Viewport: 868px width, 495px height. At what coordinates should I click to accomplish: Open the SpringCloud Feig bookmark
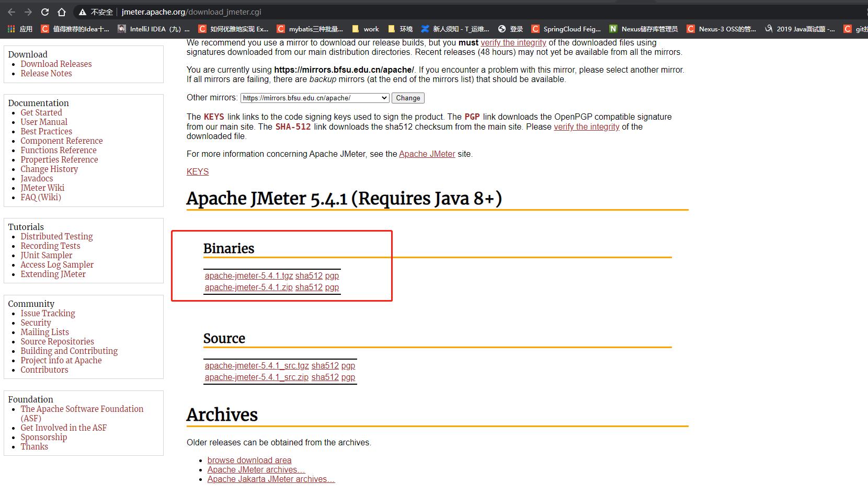tap(566, 29)
